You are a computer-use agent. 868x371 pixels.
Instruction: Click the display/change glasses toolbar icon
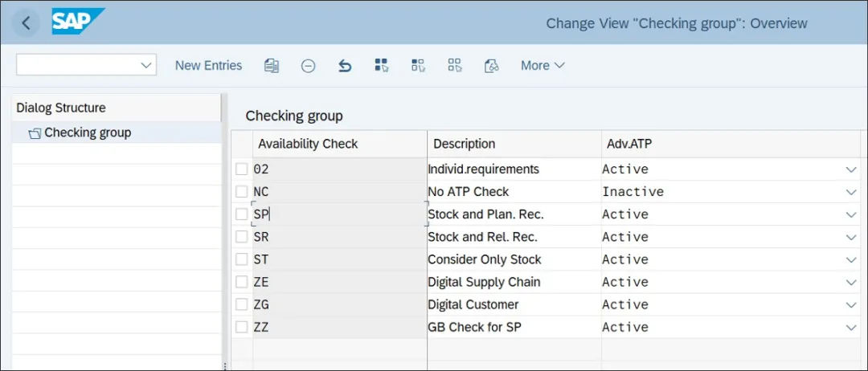click(492, 66)
